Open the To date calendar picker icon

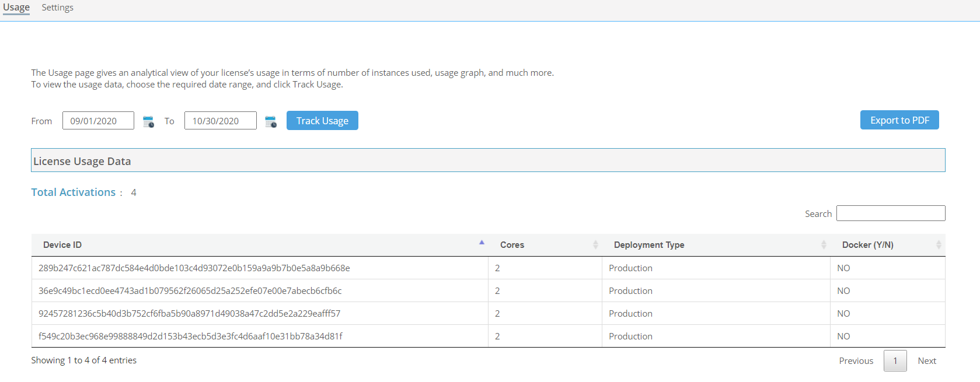tap(271, 121)
